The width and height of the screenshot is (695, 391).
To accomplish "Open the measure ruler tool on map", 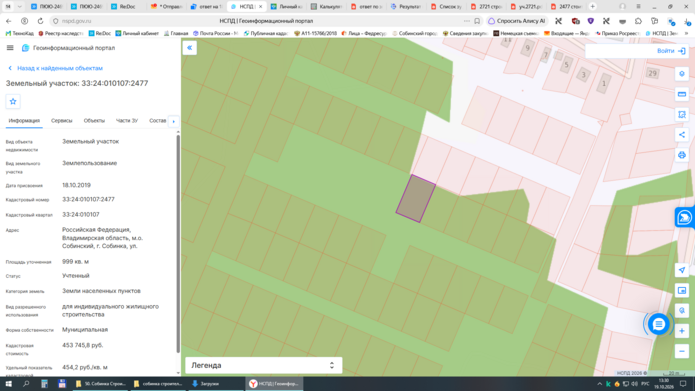I will coord(682,94).
